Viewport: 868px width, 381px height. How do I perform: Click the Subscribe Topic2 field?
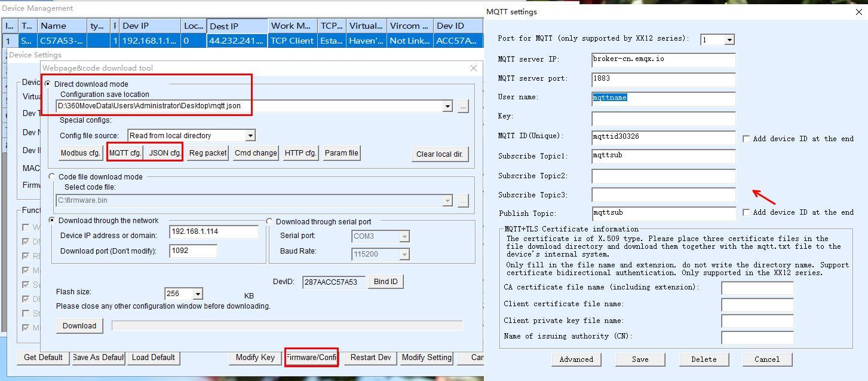click(x=664, y=176)
